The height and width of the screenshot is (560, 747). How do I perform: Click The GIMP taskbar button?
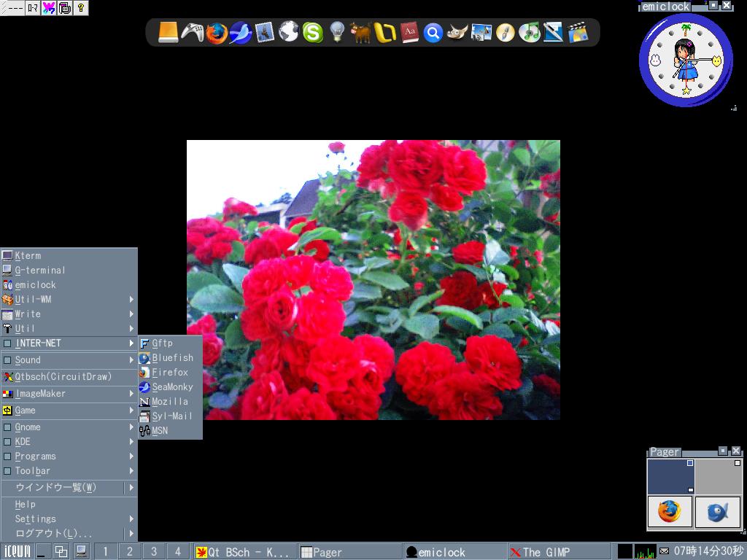pyautogui.click(x=558, y=552)
